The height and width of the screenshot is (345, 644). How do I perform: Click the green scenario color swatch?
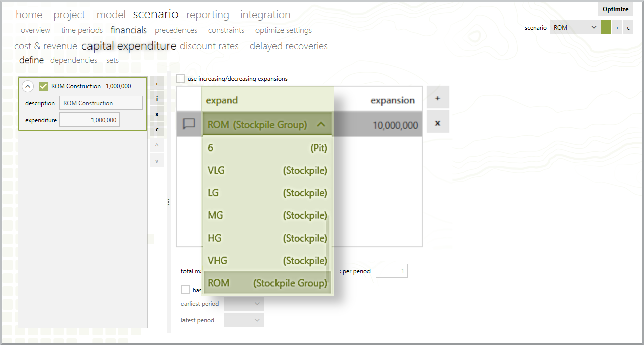click(605, 28)
